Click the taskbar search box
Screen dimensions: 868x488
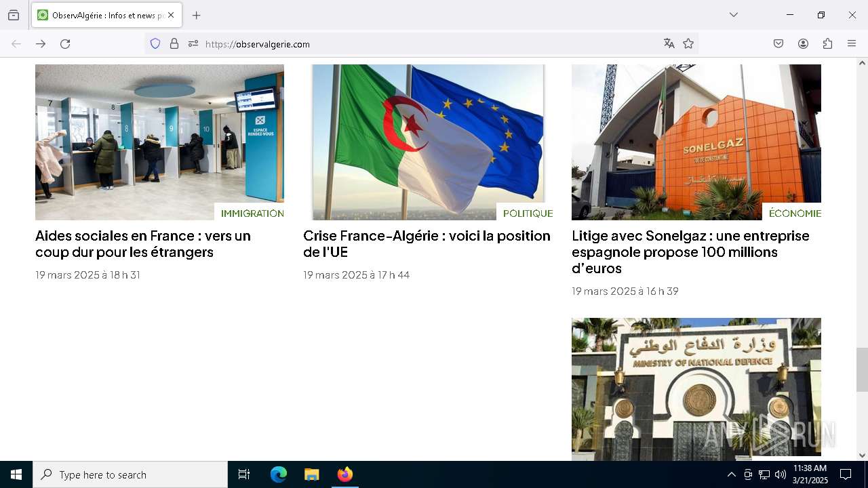[130, 474]
